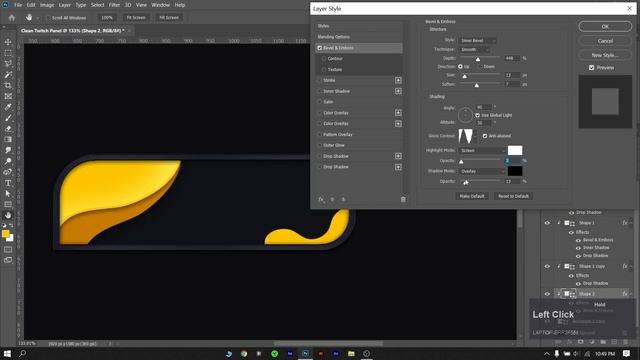Select the Path Selection tool
Image resolution: width=640 pixels, height=360 pixels.
click(8, 193)
